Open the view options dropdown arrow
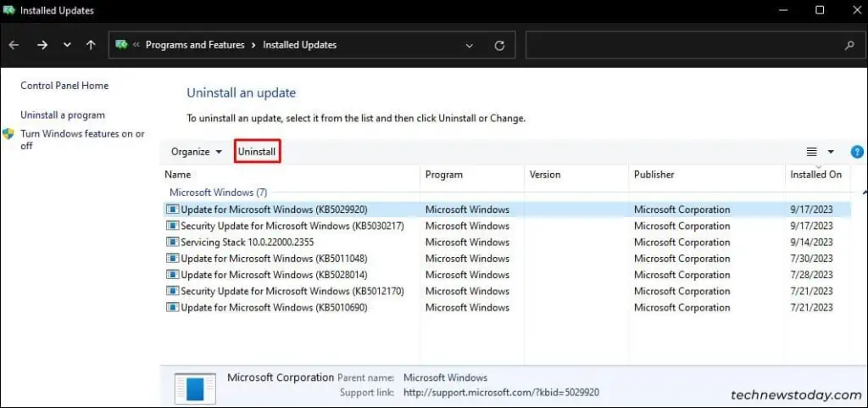This screenshot has height=408, width=868. [831, 152]
